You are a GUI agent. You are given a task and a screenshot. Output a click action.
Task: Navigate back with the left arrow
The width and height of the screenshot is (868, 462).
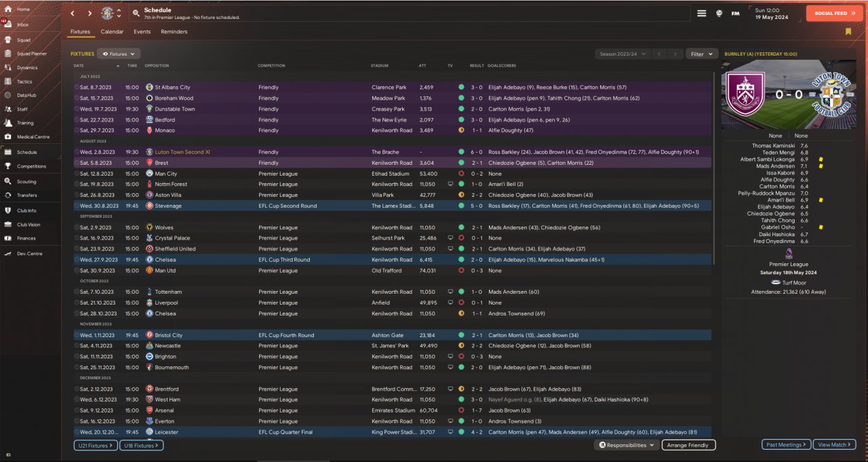[x=73, y=13]
